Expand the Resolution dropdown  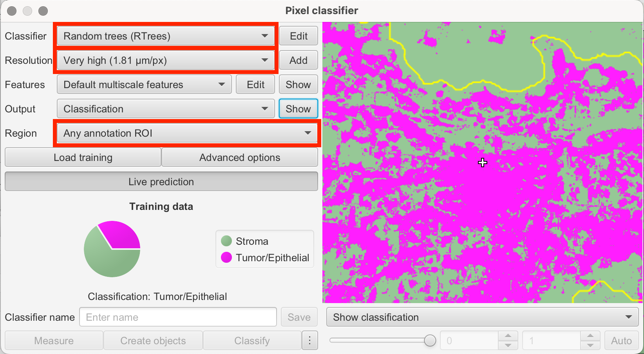click(x=166, y=60)
